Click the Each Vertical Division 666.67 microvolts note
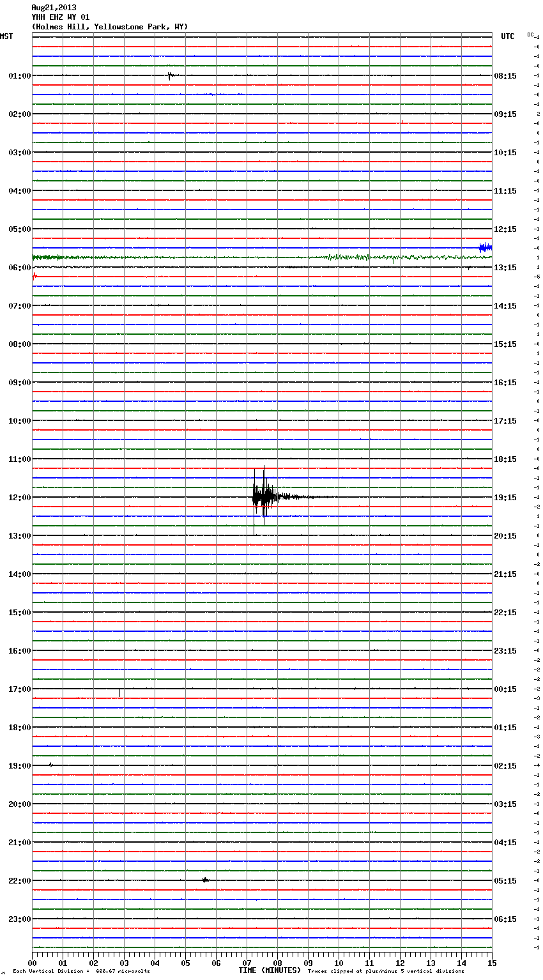The height and width of the screenshot is (980, 543). 81,971
